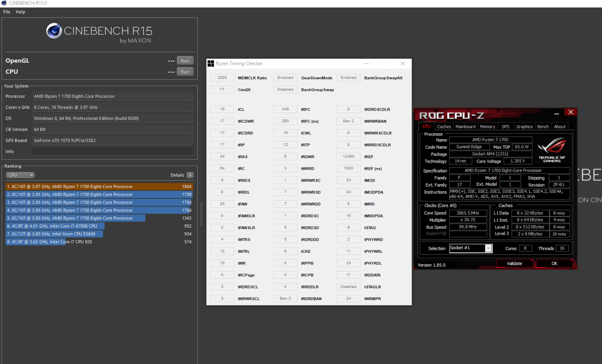Click the Threads value 16 in CPU-Z
This screenshot has width=602, height=364.
(x=562, y=248)
